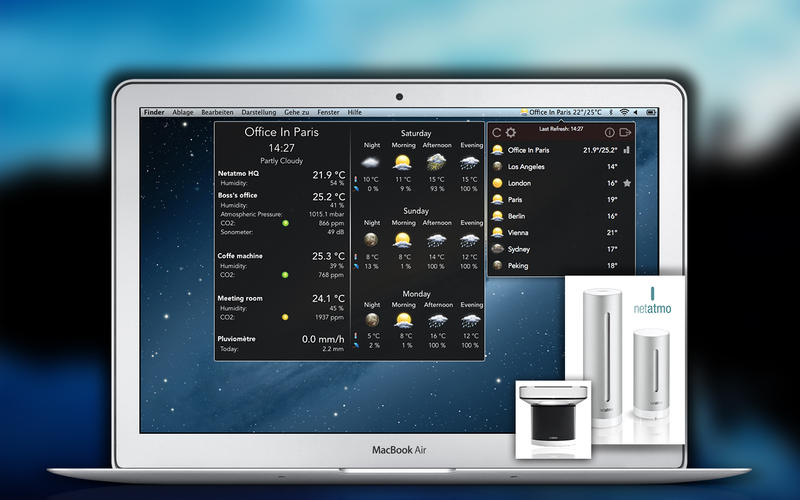The width and height of the screenshot is (800, 500).
Task: Click the Meeting room module label
Action: coord(240,298)
